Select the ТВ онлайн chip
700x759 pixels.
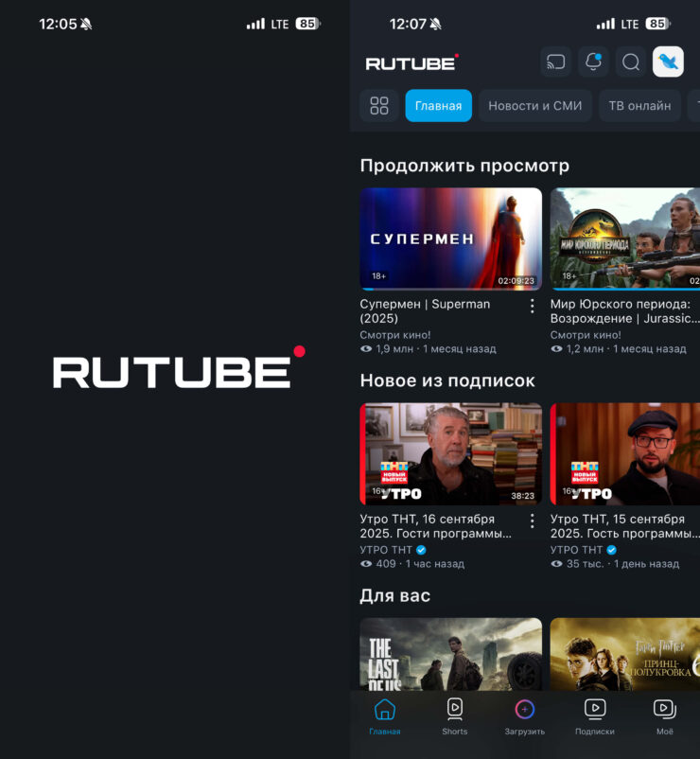pos(639,106)
